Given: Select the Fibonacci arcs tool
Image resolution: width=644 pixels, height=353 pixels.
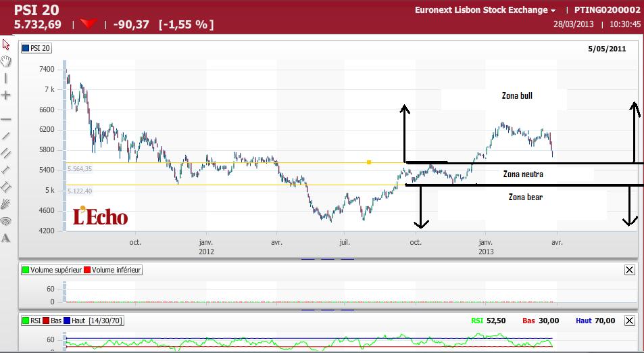Looking at the screenshot, I should 6,222.
